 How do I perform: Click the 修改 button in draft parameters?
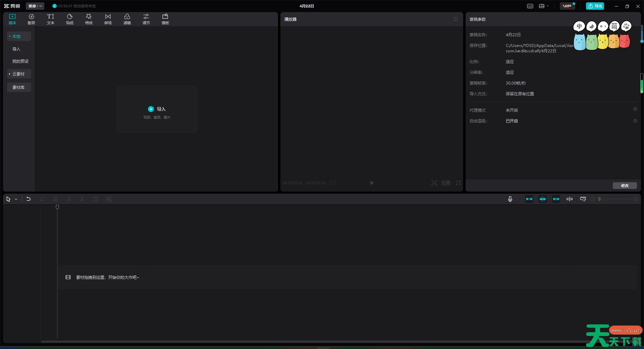coord(625,186)
